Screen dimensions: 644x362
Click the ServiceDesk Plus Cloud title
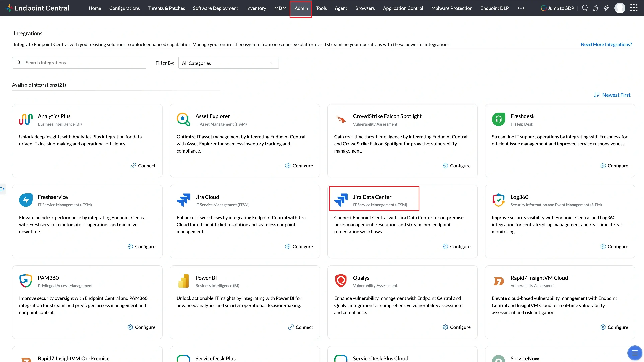pyautogui.click(x=380, y=358)
